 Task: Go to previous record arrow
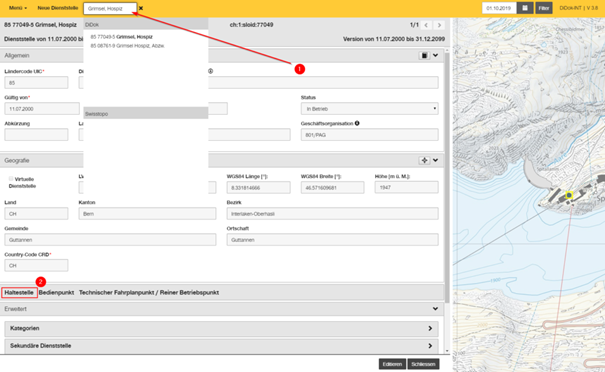tap(426, 25)
